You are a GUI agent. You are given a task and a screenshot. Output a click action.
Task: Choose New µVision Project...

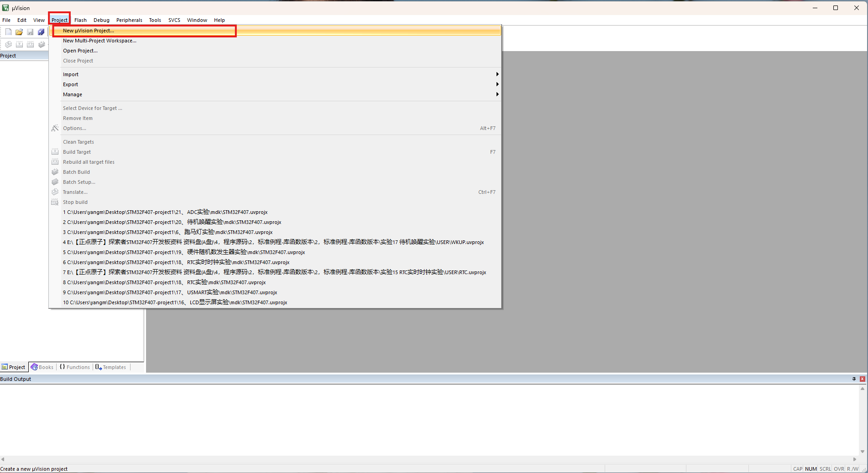(x=275, y=31)
